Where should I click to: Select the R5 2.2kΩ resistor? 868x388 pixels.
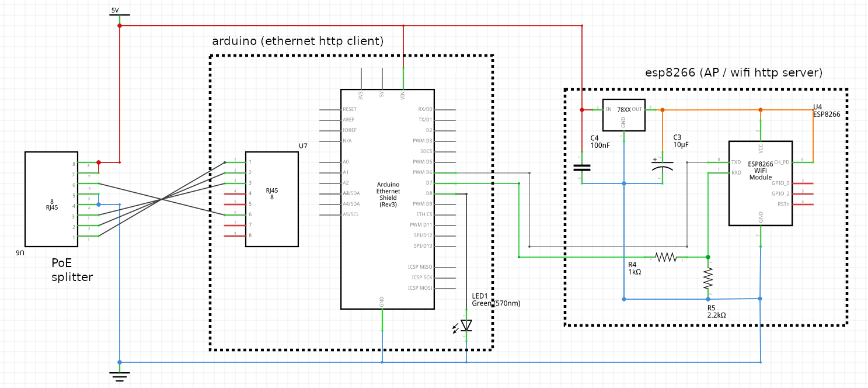[708, 279]
